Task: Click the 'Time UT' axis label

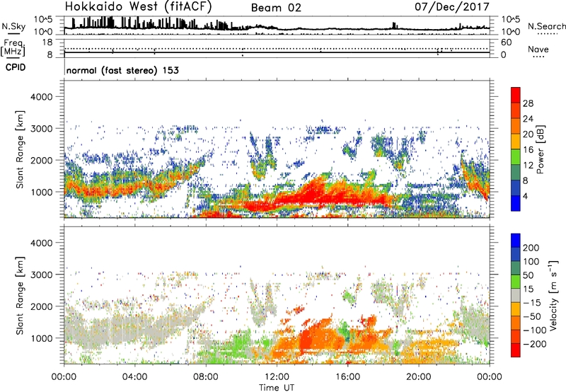Action: 277,388
